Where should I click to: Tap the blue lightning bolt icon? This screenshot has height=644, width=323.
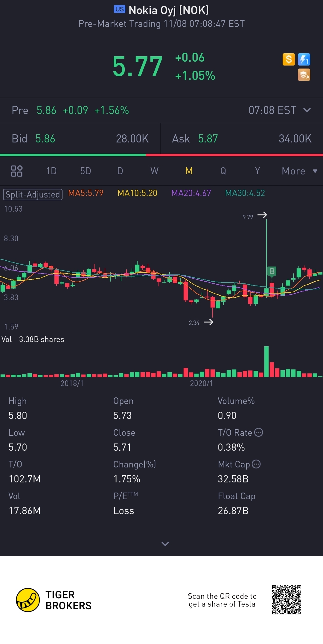coord(304,59)
